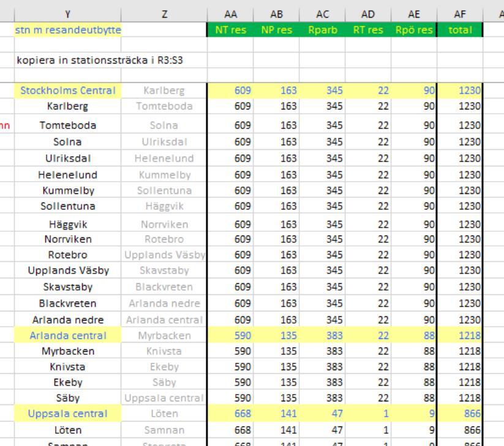Select 'Karlberg' in column Y
This screenshot has height=446, width=504.
coord(67,106)
